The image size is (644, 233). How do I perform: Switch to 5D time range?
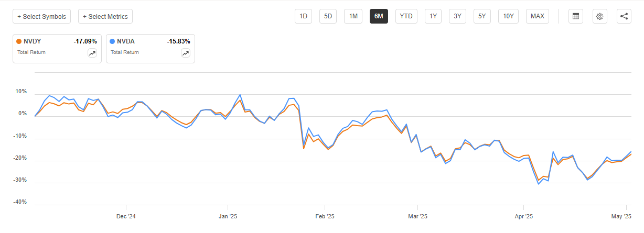coord(328,16)
